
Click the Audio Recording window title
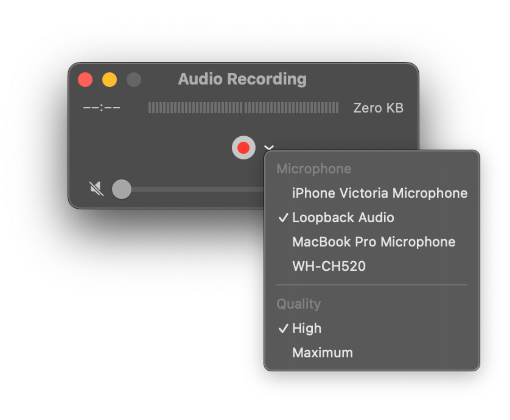pos(242,79)
